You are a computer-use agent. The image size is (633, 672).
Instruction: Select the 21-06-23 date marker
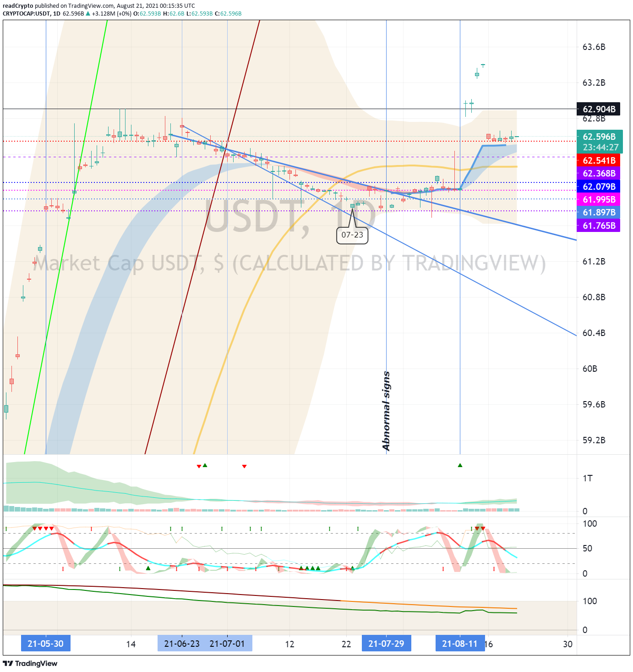(x=182, y=644)
